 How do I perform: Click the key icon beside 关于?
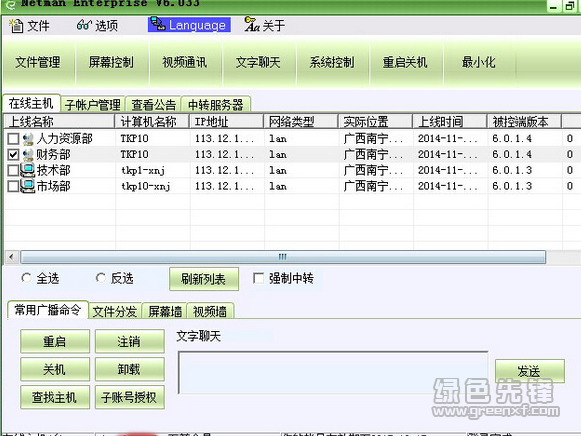tap(252, 24)
